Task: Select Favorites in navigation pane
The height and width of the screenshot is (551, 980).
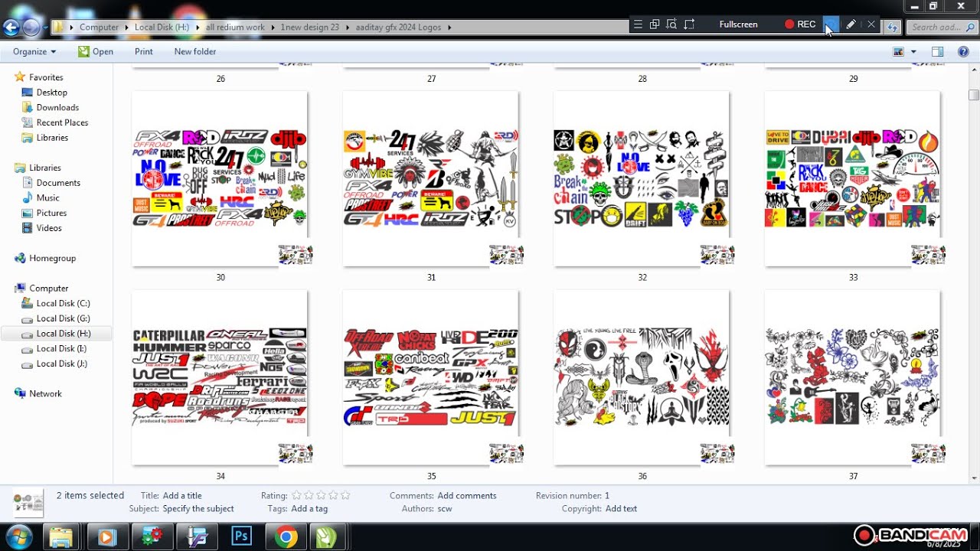Action: pos(46,77)
